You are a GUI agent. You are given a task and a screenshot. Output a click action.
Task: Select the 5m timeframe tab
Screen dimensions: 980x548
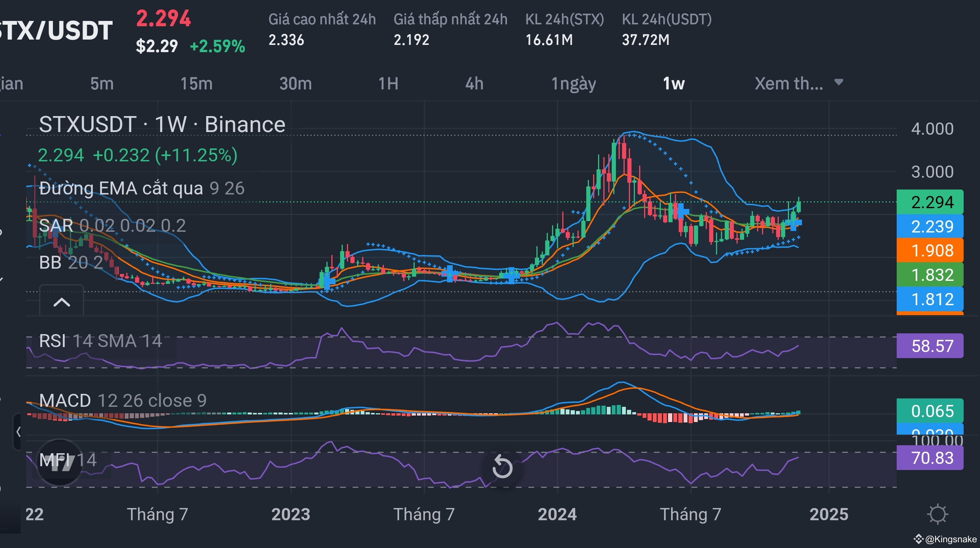click(x=102, y=83)
